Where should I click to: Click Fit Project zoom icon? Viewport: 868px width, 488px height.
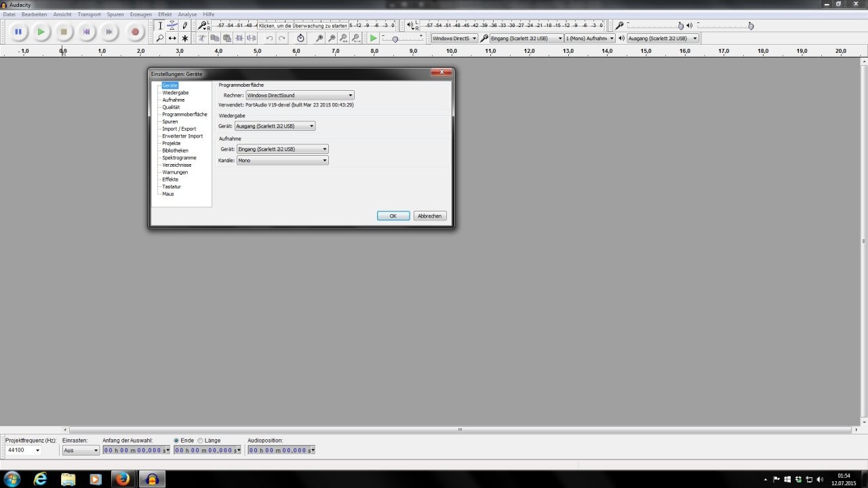pos(356,39)
